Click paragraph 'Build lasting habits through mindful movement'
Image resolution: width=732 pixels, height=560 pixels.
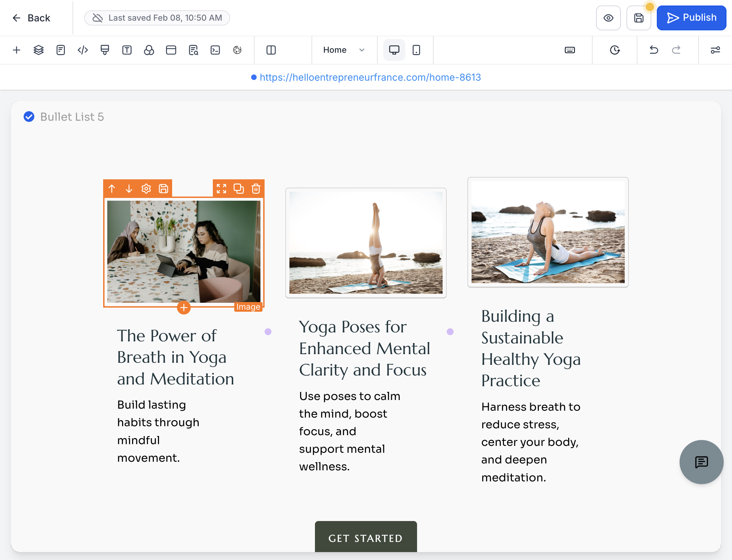pos(158,431)
